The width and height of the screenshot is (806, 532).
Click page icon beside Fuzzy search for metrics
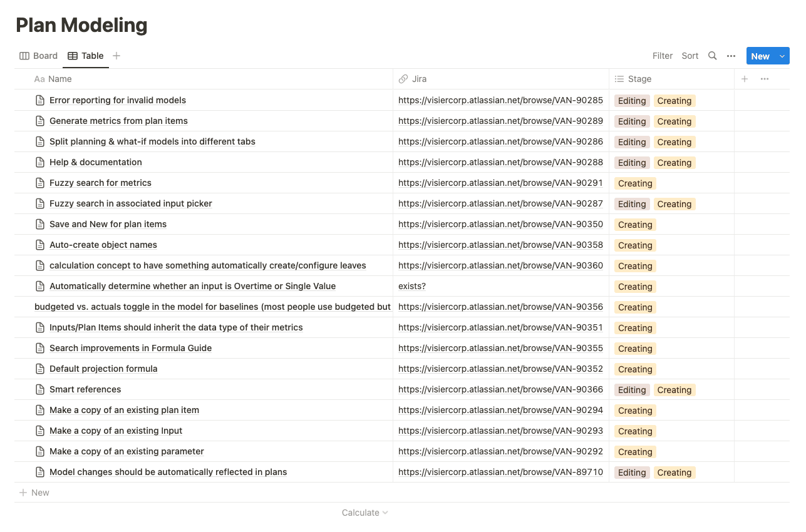pos(40,183)
